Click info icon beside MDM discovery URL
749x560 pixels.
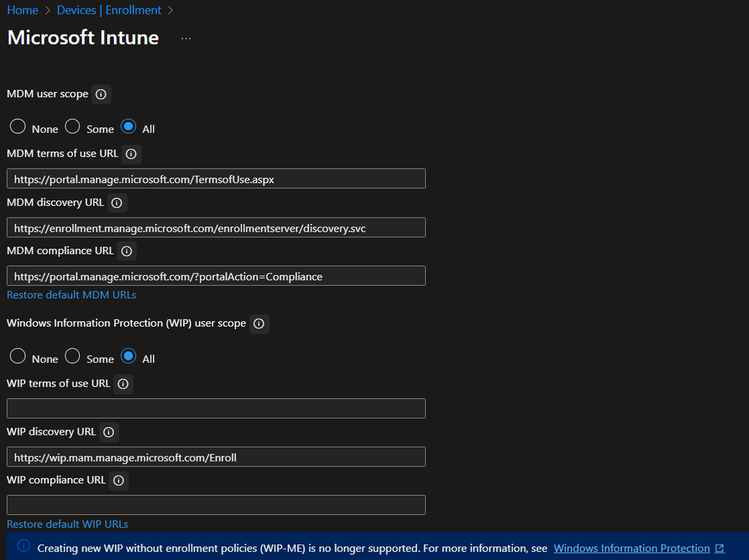click(116, 202)
